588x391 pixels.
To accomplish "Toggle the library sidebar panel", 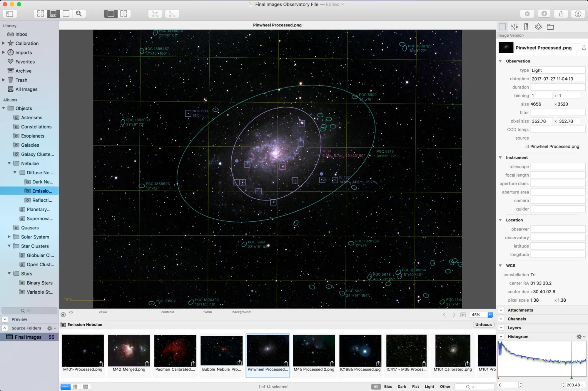I will point(10,14).
